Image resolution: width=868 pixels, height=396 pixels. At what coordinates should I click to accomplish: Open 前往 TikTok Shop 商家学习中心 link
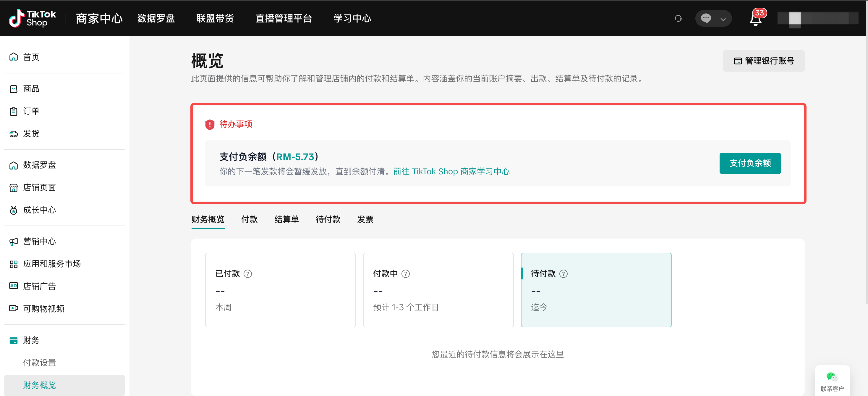click(451, 171)
